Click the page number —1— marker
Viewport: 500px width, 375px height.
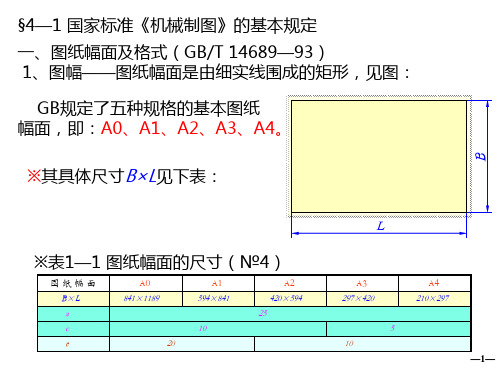[x=482, y=359]
